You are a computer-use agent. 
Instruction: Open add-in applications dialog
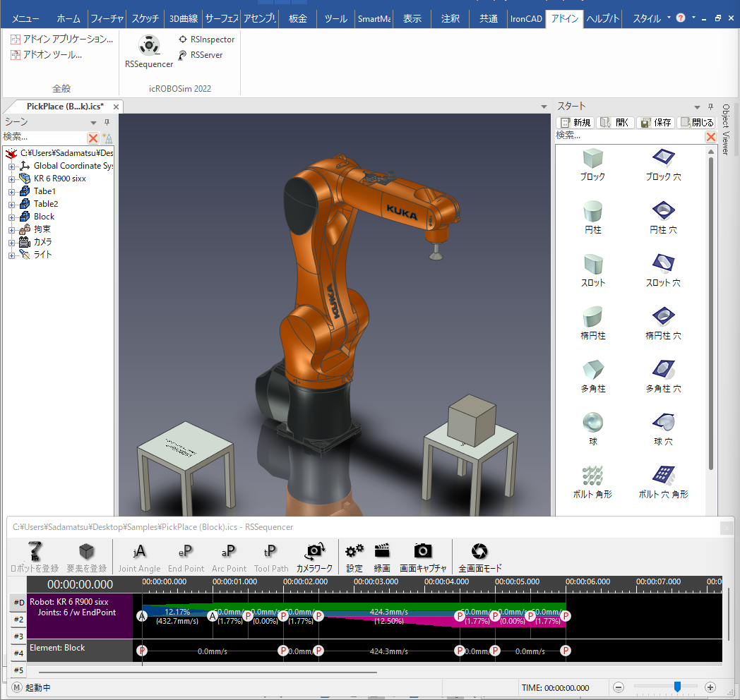coord(61,40)
